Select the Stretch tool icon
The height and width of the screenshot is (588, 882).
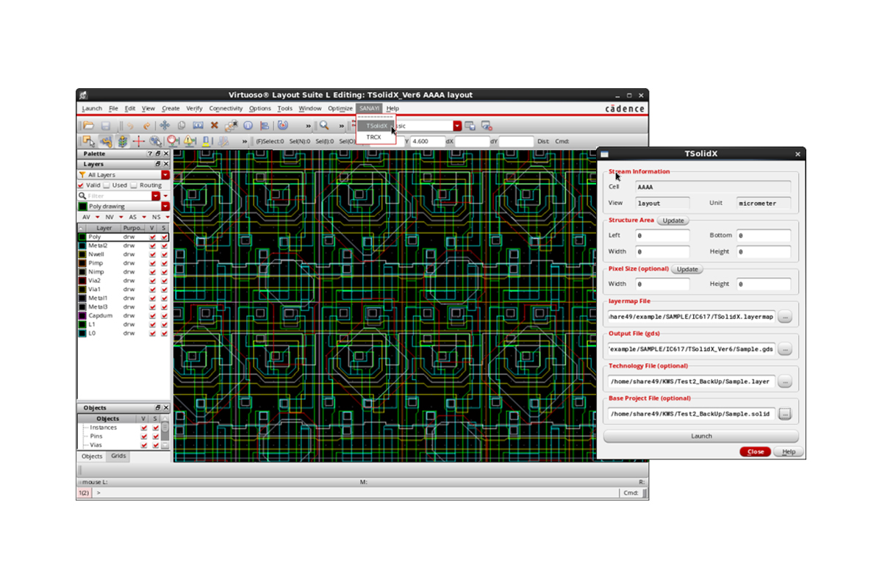(x=198, y=126)
